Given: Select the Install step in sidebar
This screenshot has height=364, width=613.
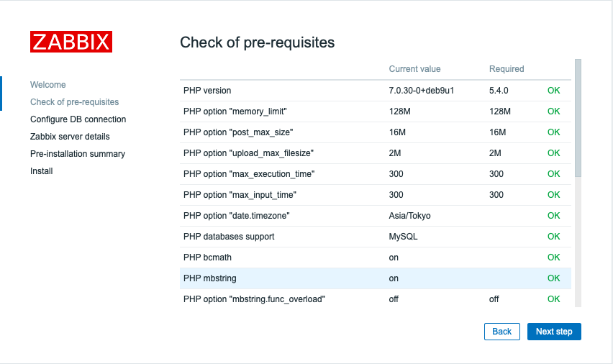Looking at the screenshot, I should 42,171.
